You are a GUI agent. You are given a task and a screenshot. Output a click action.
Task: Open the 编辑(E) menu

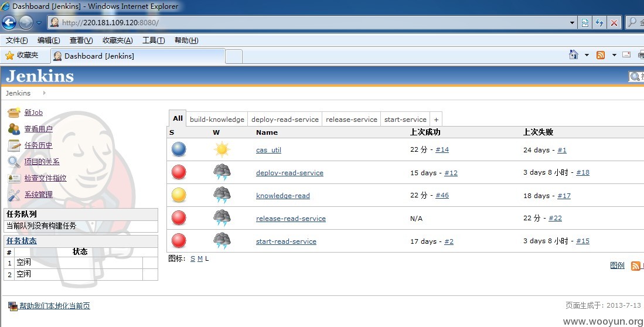point(49,40)
